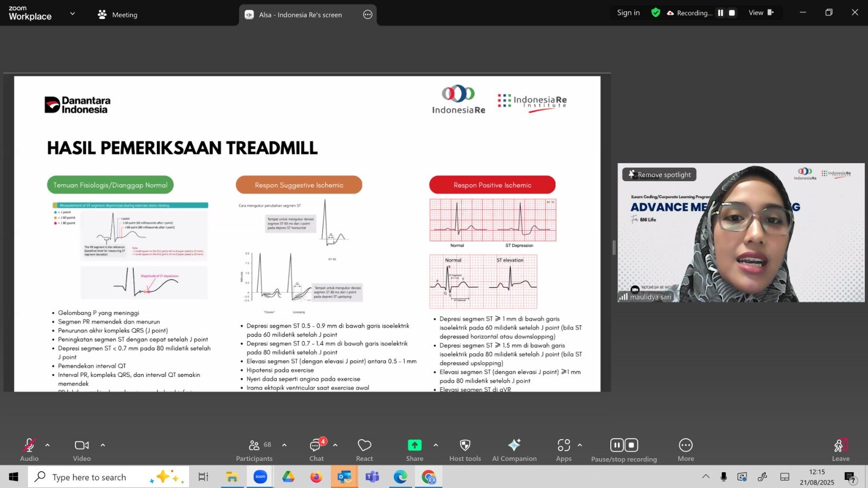Switch to the Meeting tab
Image resolution: width=868 pixels, height=488 pixels.
coord(118,15)
